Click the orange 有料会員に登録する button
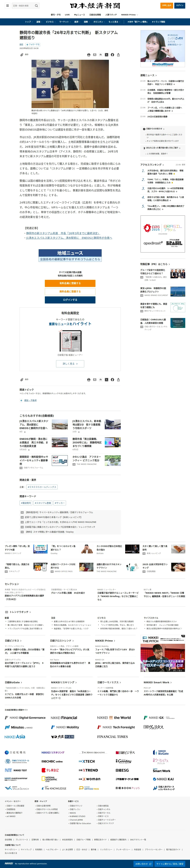 pyautogui.click(x=70, y=283)
